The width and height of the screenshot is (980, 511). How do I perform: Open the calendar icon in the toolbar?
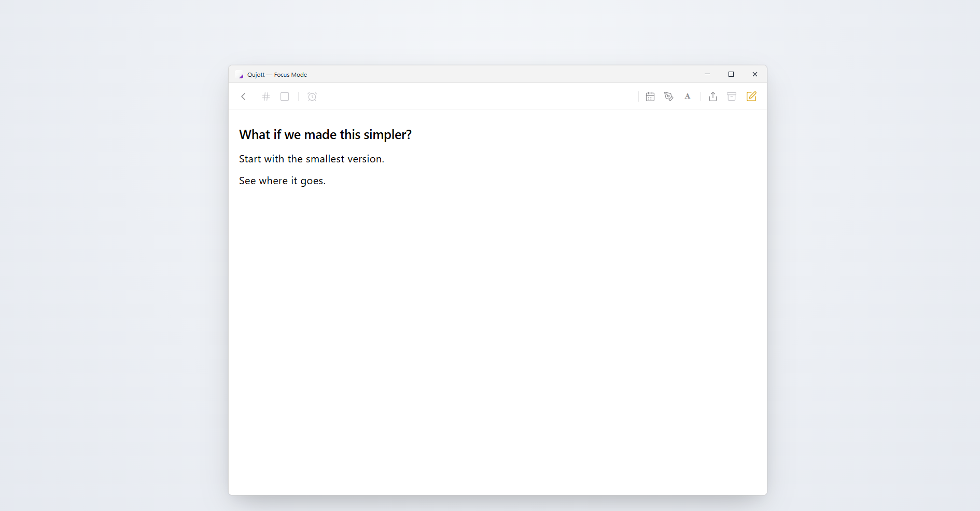tap(650, 96)
